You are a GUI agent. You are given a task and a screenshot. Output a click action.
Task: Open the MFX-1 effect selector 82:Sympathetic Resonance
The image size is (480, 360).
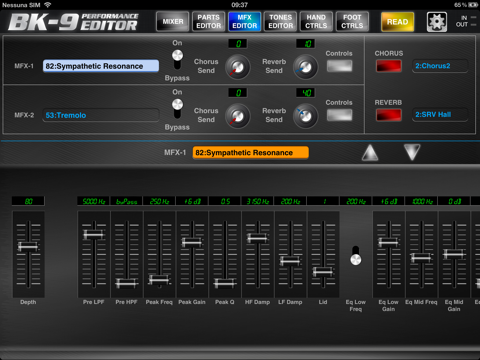pyautogui.click(x=101, y=66)
